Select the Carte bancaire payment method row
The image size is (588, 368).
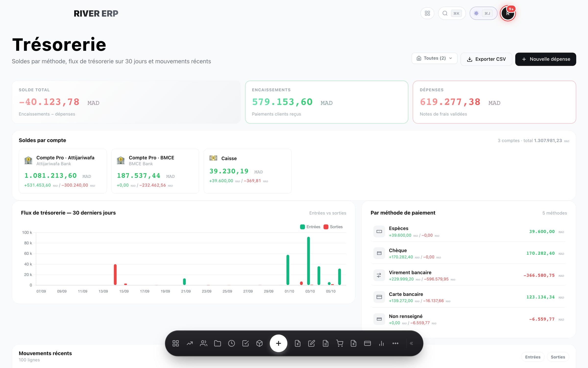[468, 297]
